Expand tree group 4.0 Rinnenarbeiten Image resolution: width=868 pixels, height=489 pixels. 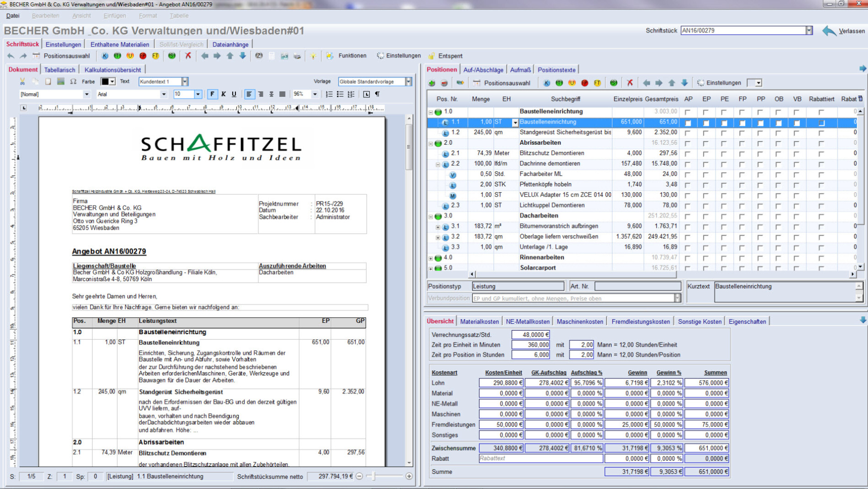430,258
